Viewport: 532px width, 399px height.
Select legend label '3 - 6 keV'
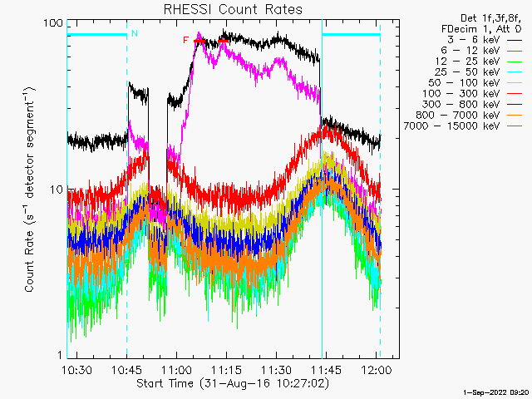[474, 40]
